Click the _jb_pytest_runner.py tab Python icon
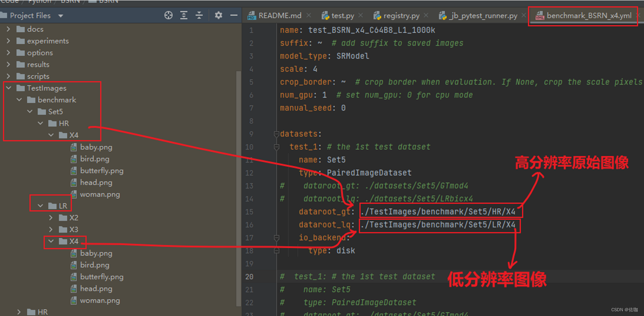 (x=443, y=16)
